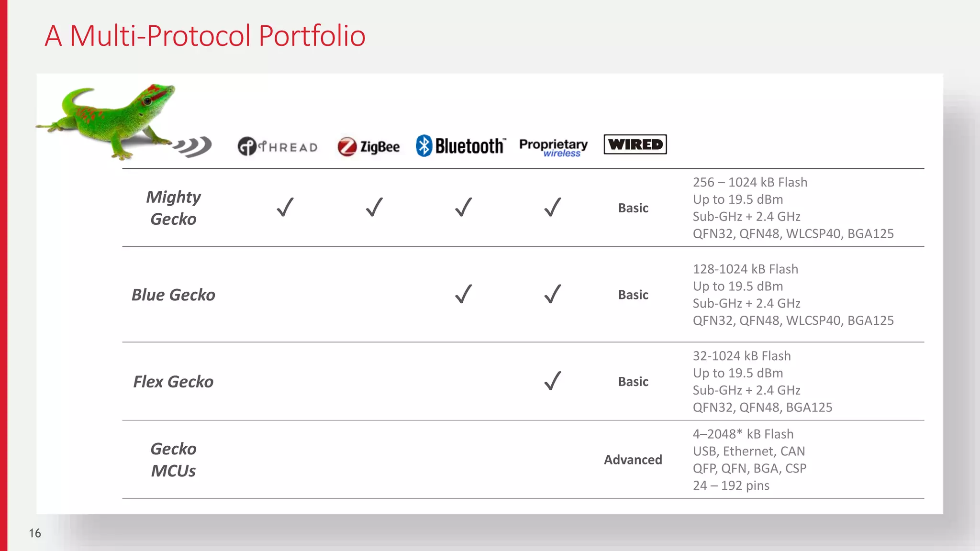
Task: Click 'QFP, QFN, BGA, CSP' text
Action: tap(749, 468)
